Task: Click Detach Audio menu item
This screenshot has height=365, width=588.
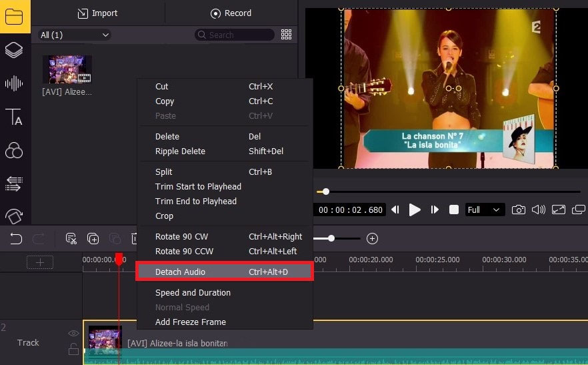Action: click(x=225, y=272)
